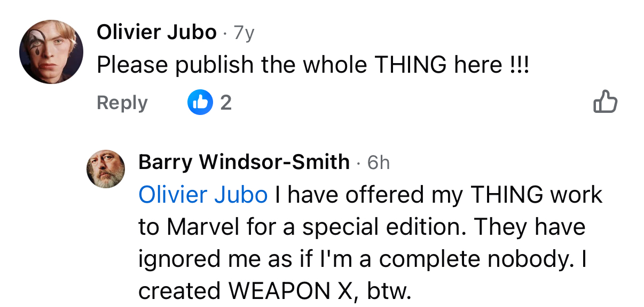
Task: Click 'THING work' in Barry's reply text
Action: (536, 195)
